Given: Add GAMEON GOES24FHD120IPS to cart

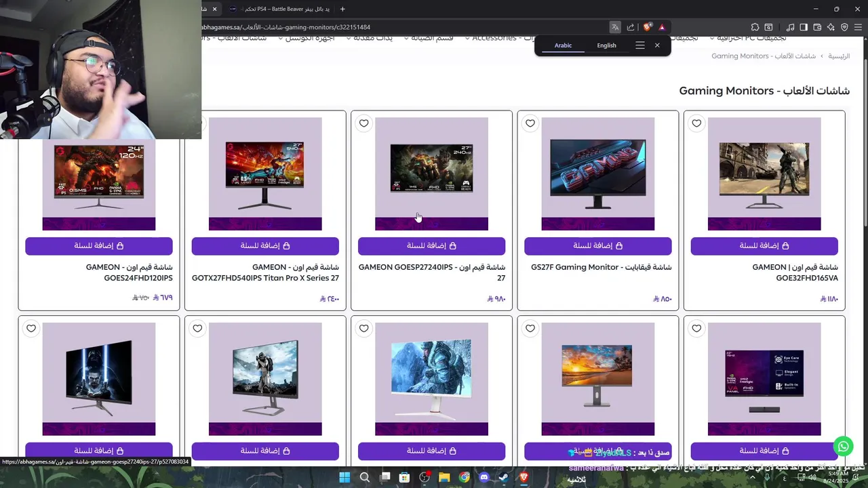Looking at the screenshot, I should 99,245.
